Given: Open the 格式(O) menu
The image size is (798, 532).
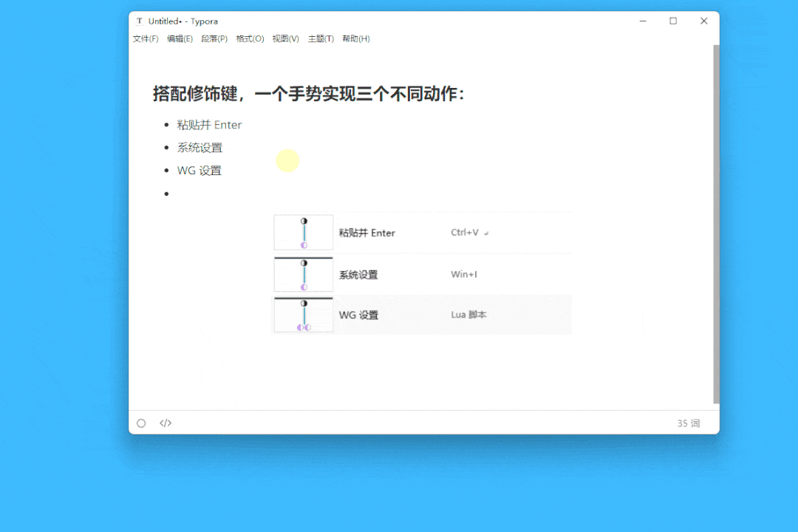Looking at the screenshot, I should pyautogui.click(x=250, y=38).
